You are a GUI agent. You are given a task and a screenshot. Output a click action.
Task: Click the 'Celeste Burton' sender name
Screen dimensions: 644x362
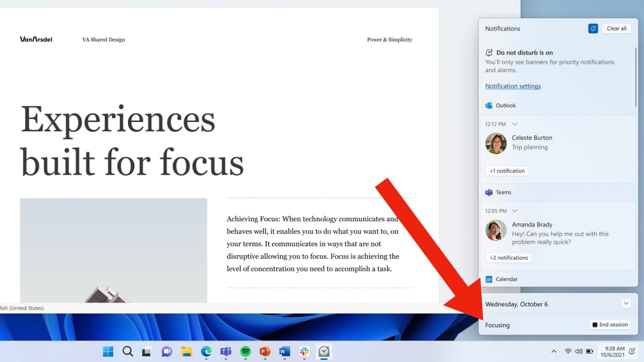[x=532, y=138]
